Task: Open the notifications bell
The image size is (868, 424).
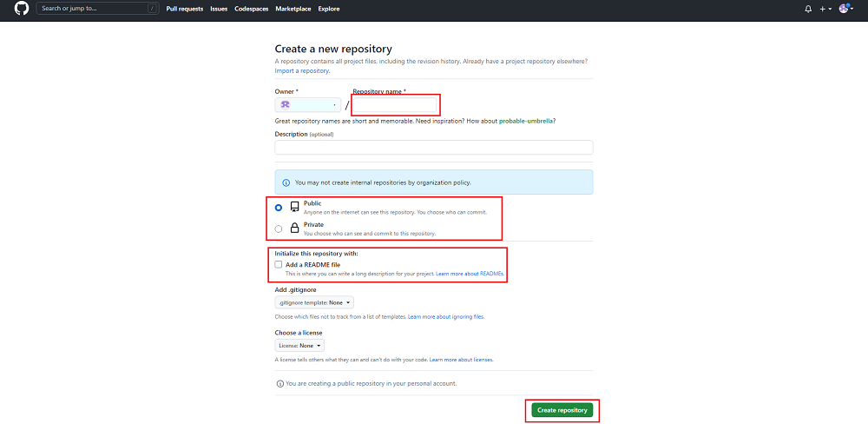Action: (x=808, y=9)
